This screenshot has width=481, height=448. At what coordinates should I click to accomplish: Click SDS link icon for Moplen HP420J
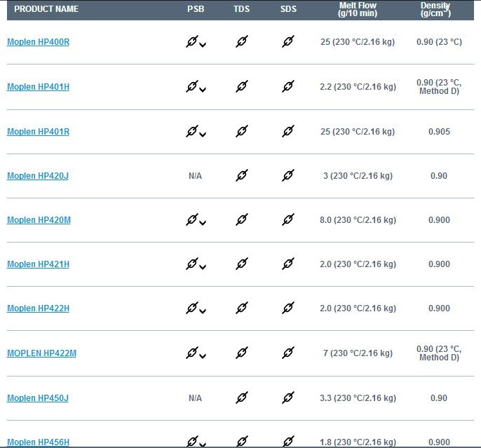pyautogui.click(x=287, y=175)
